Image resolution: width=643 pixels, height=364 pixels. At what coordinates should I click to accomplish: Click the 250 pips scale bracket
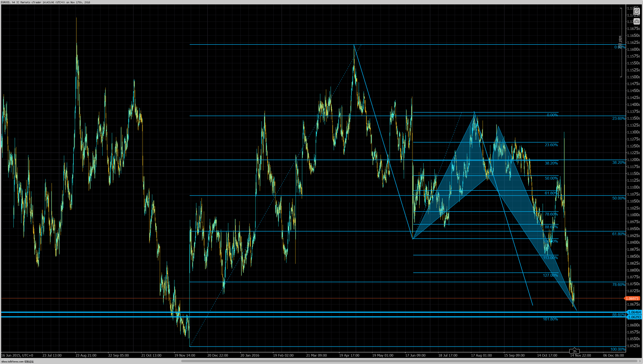click(x=621, y=42)
